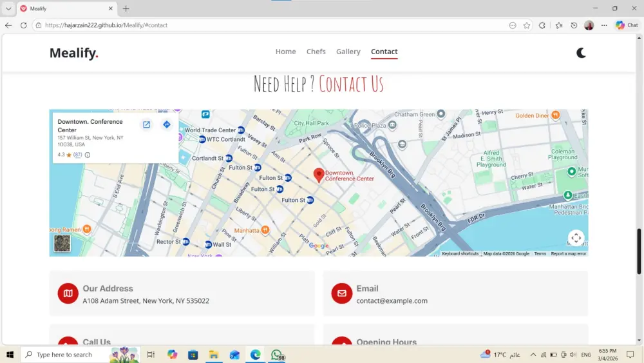This screenshot has height=363, width=644.
Task: Click the map Directions icon
Action: (166, 124)
